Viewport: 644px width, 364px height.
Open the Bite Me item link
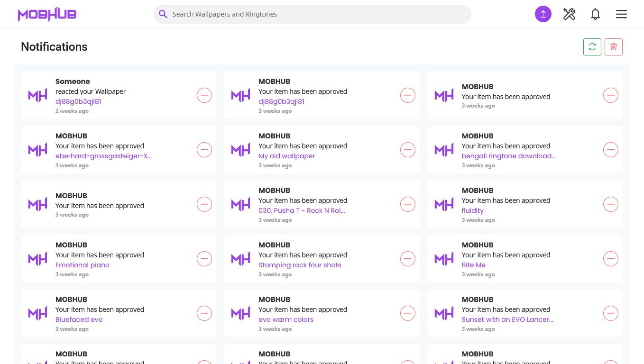click(x=474, y=265)
